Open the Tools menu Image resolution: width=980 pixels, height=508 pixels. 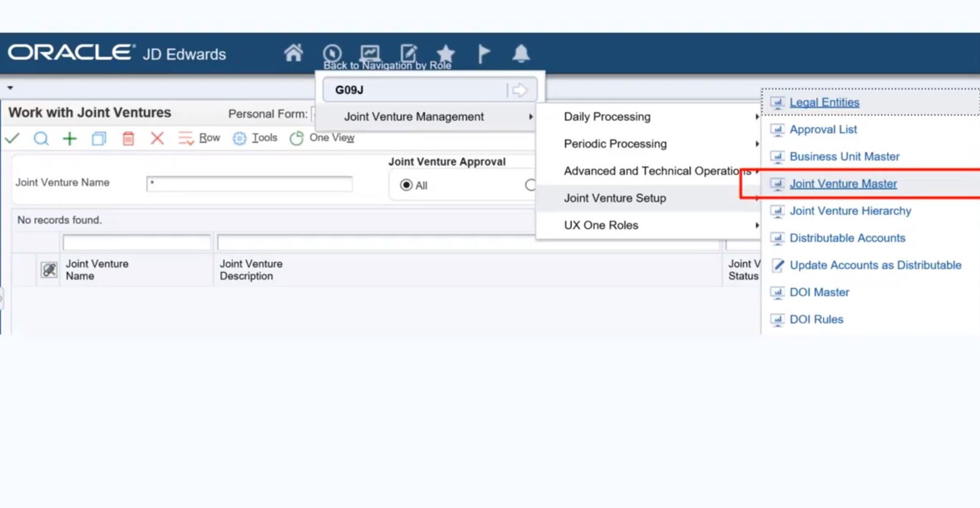point(255,138)
